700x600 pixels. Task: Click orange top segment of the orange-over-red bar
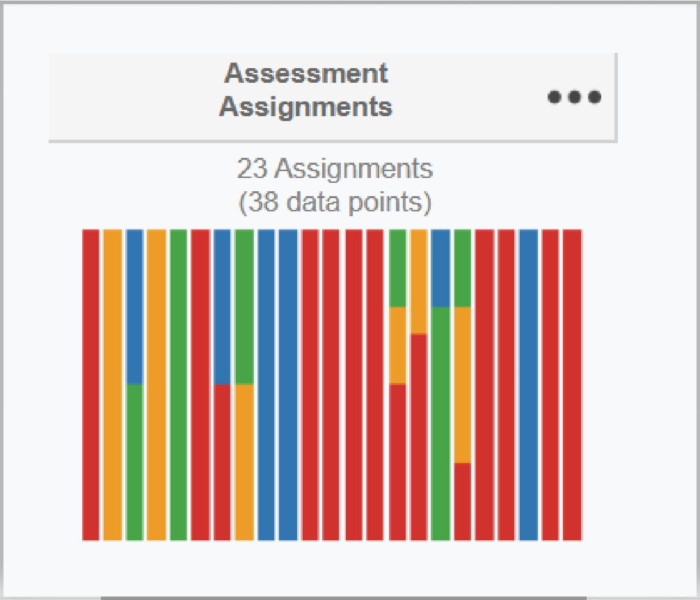click(x=418, y=282)
